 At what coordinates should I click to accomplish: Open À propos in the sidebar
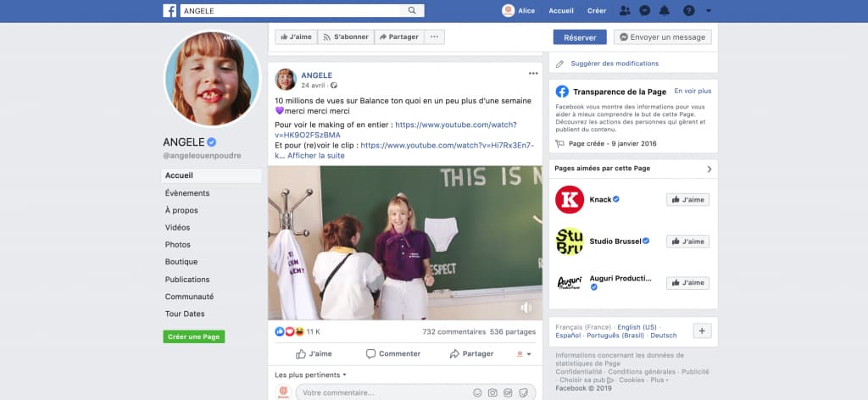click(x=181, y=210)
